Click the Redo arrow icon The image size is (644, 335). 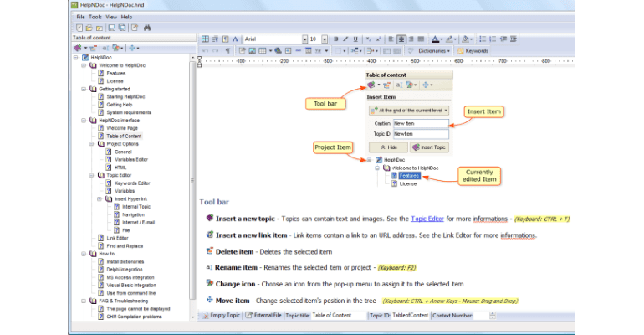[215, 50]
